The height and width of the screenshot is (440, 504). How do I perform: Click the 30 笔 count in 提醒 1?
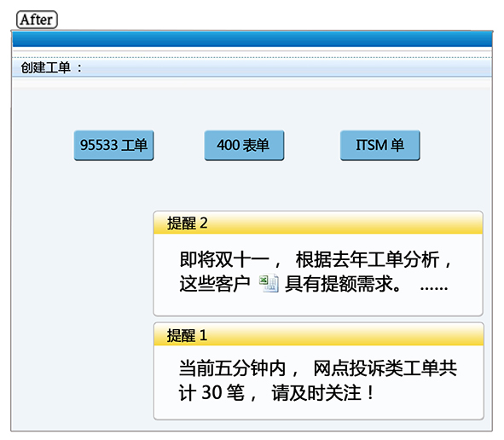[x=223, y=392]
